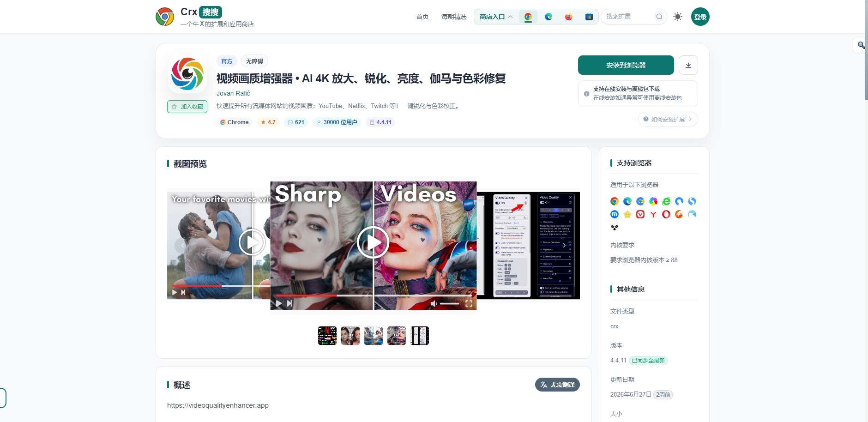Click the 30000 位用户 users badge

pyautogui.click(x=337, y=122)
